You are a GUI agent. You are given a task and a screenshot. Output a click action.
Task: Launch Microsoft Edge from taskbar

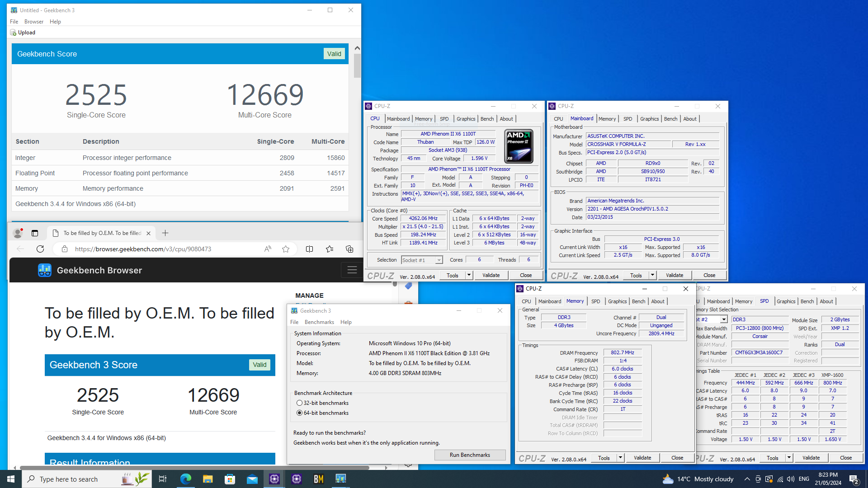185,479
